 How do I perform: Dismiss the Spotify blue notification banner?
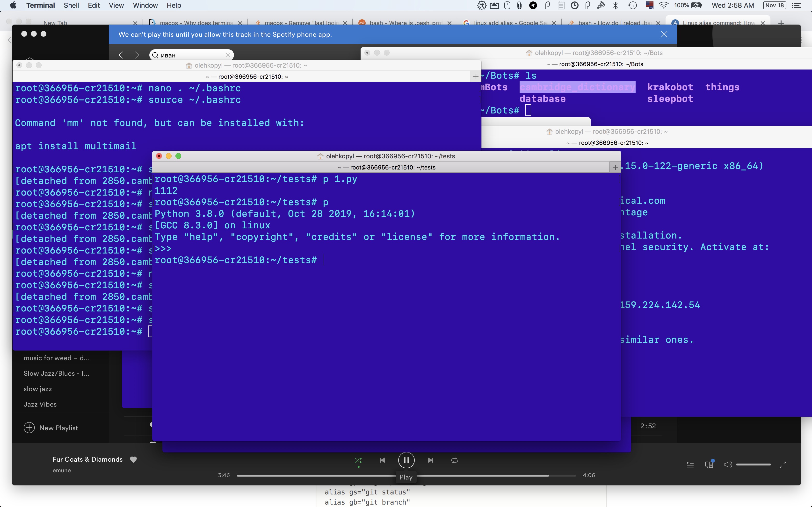coord(664,34)
